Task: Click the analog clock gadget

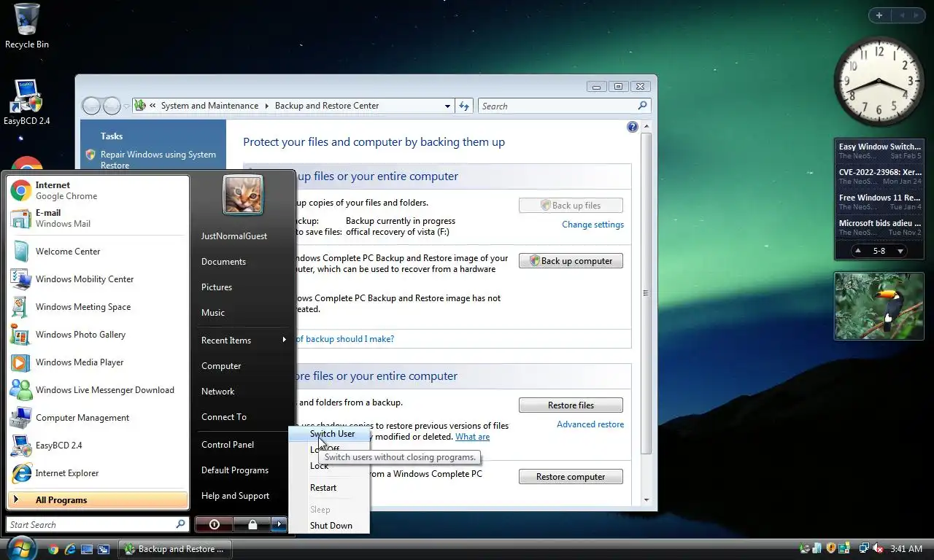Action: pos(879,81)
